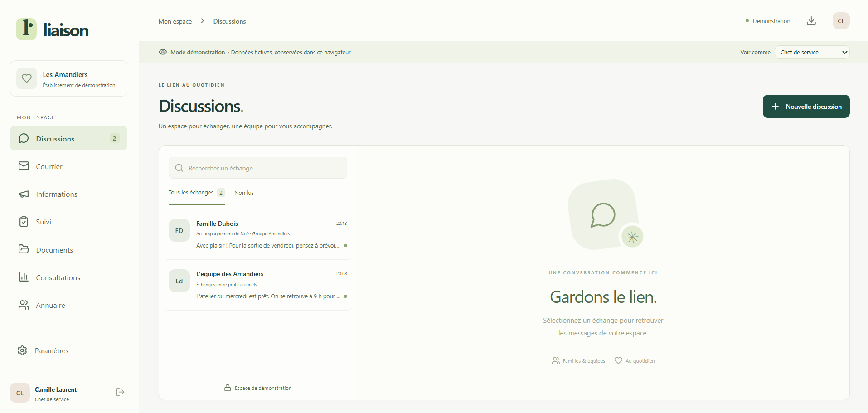This screenshot has width=868, height=413.
Task: Click the Documents folder icon
Action: [24, 249]
